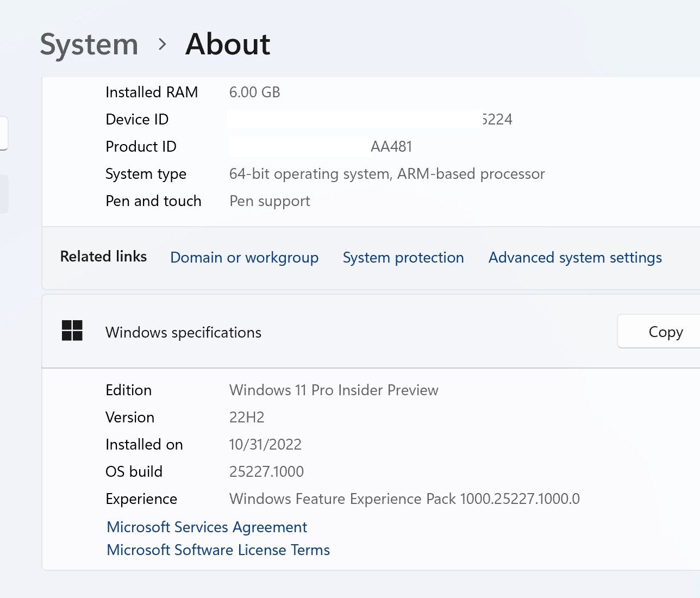This screenshot has height=598, width=700.
Task: Click the About page heading
Action: pyautogui.click(x=228, y=44)
